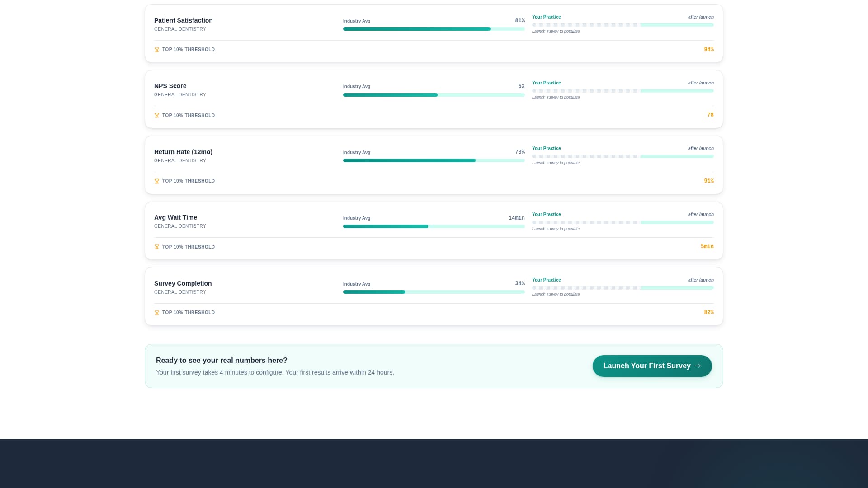The height and width of the screenshot is (488, 868).
Task: Click the Launch Your First Survey button
Action: tap(652, 366)
